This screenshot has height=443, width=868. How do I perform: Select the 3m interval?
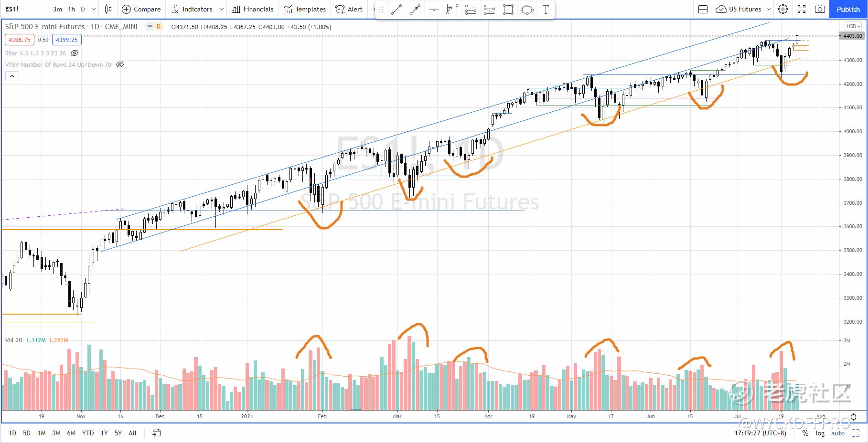[x=57, y=9]
